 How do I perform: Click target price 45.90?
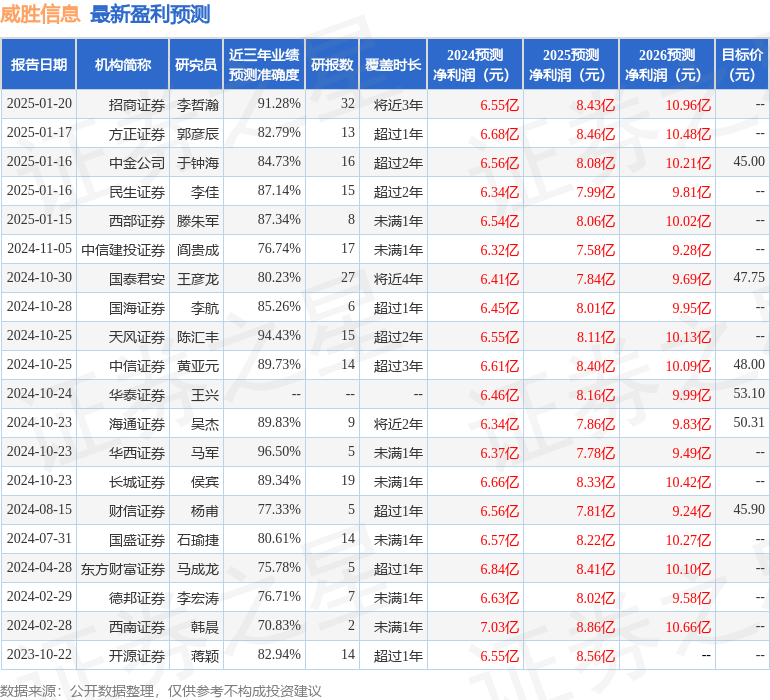coord(749,509)
